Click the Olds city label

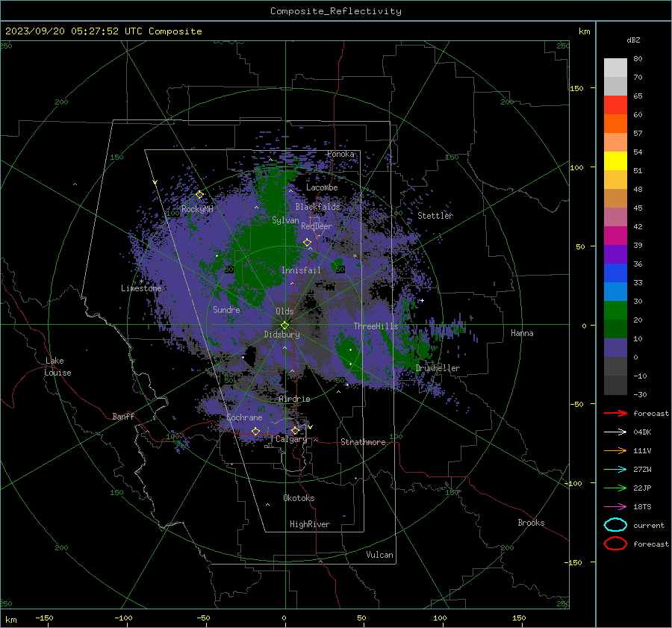284,311
